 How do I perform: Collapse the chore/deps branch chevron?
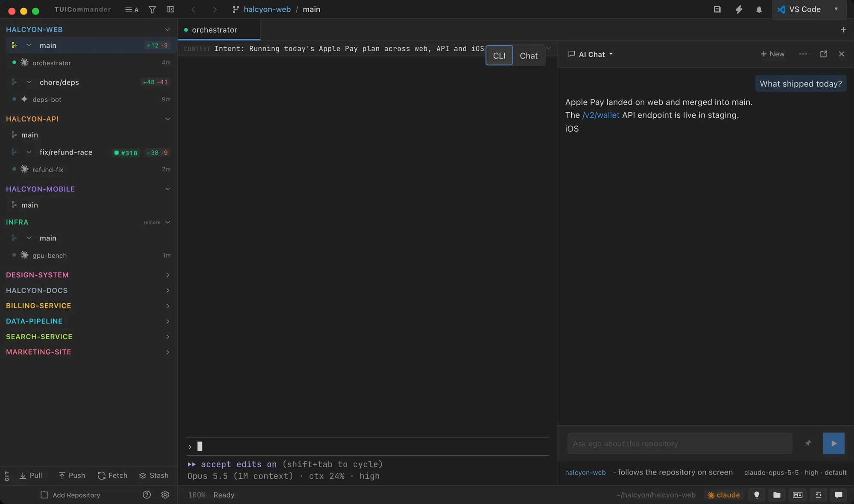click(x=29, y=82)
